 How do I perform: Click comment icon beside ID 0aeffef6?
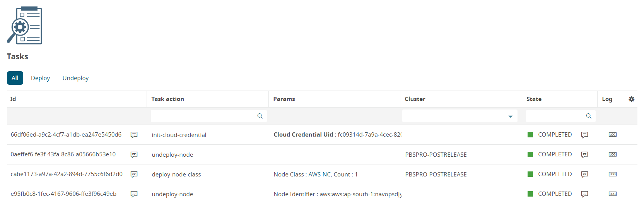[134, 154]
